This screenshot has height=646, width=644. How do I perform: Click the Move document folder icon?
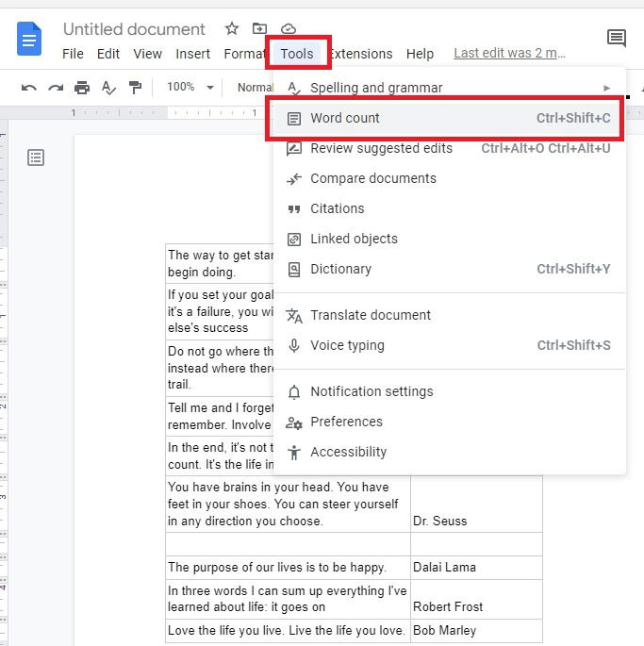pyautogui.click(x=259, y=28)
